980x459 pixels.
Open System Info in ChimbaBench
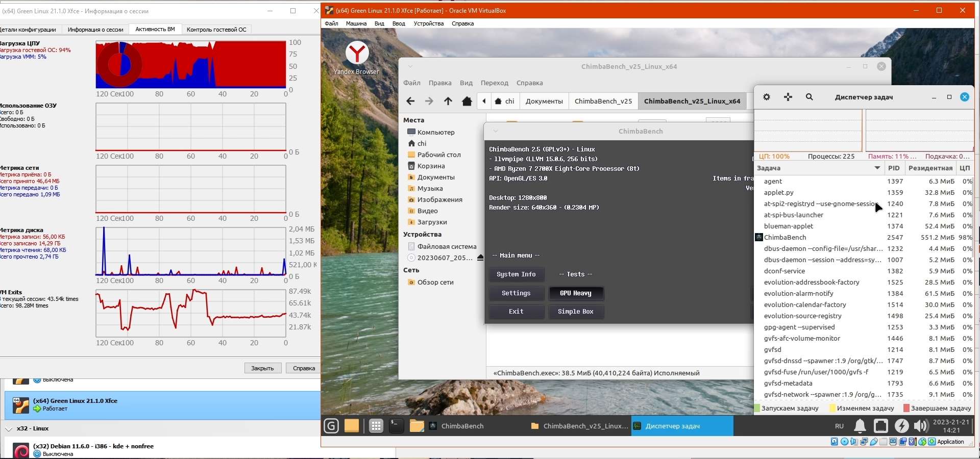(x=516, y=274)
